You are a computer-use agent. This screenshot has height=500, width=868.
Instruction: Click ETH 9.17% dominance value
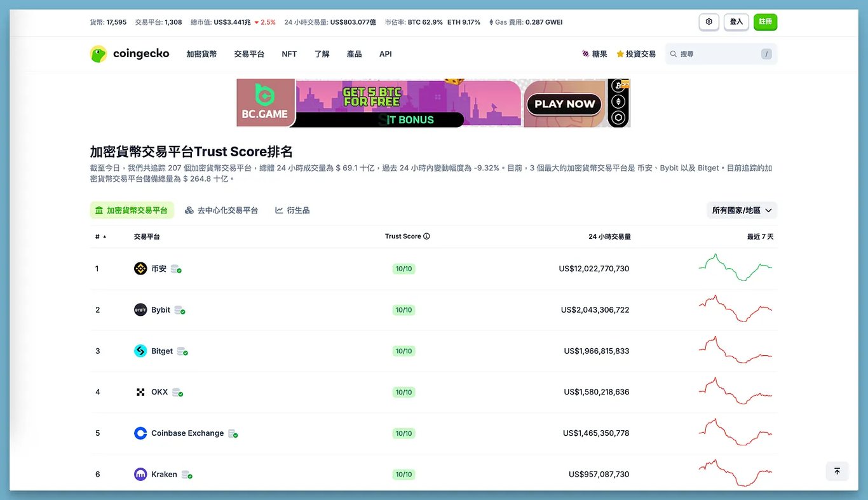point(464,22)
